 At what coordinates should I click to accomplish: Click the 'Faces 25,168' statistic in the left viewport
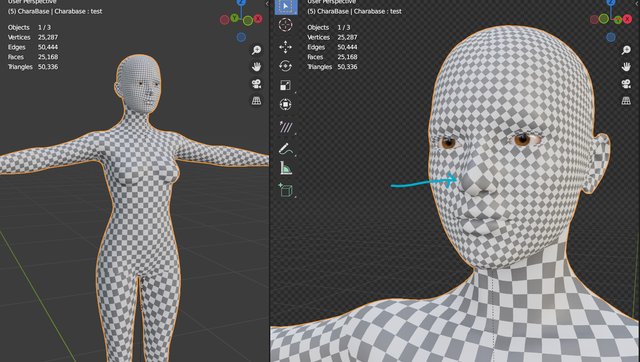click(x=33, y=57)
